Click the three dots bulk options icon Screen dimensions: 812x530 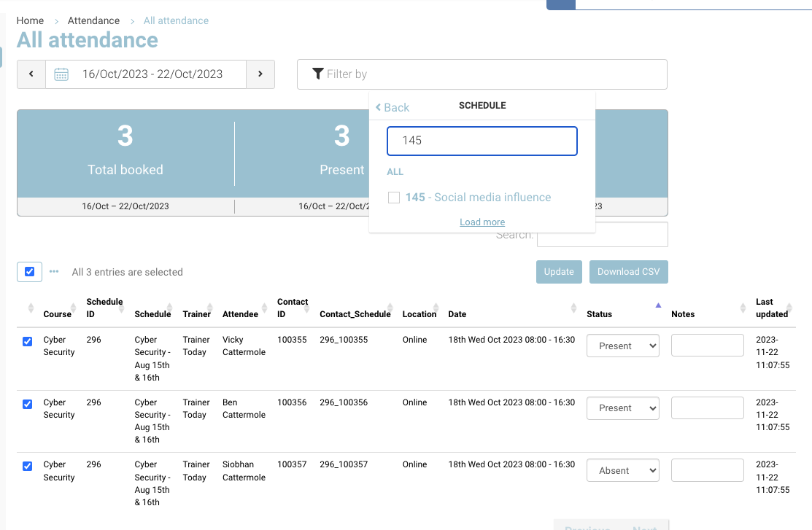click(54, 272)
